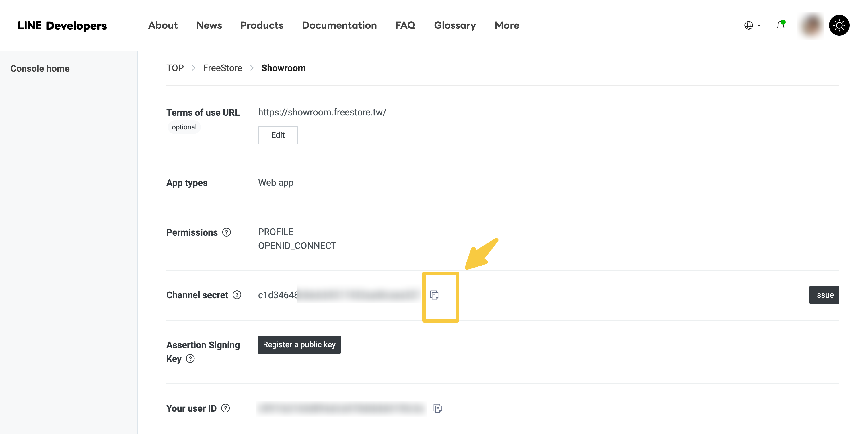Expand the More menu

pos(507,25)
